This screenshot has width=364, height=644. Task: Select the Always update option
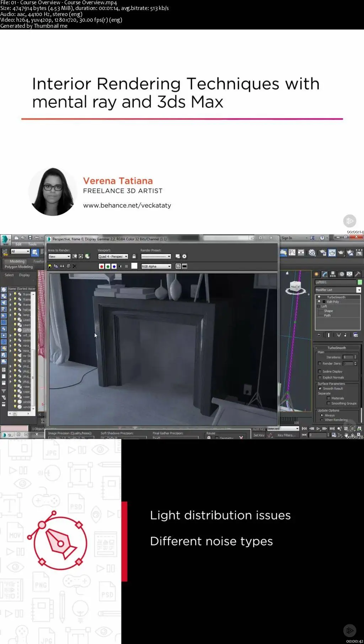[x=322, y=415]
